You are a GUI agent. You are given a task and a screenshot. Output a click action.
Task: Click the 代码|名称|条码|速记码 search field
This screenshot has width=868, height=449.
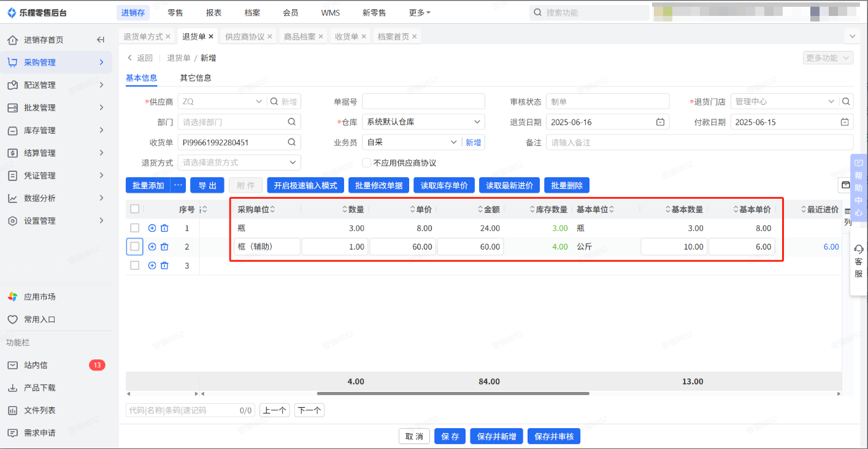190,410
